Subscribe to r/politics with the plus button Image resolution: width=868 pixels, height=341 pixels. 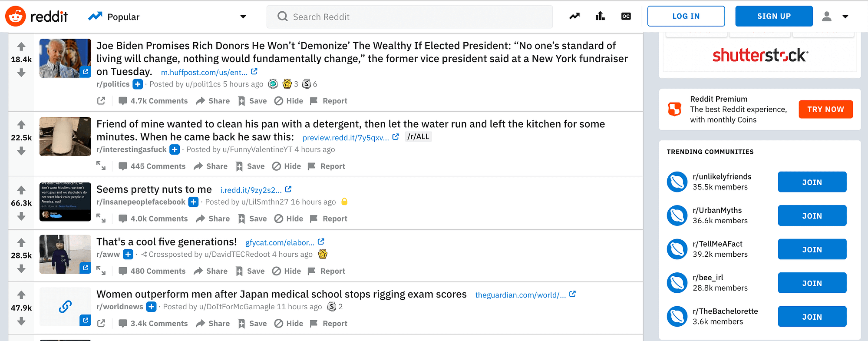pos(138,84)
